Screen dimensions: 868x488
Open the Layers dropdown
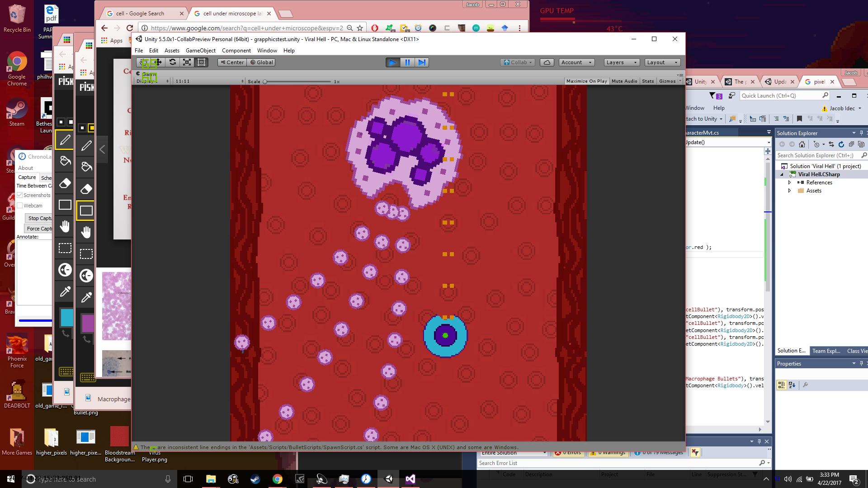[622, 62]
